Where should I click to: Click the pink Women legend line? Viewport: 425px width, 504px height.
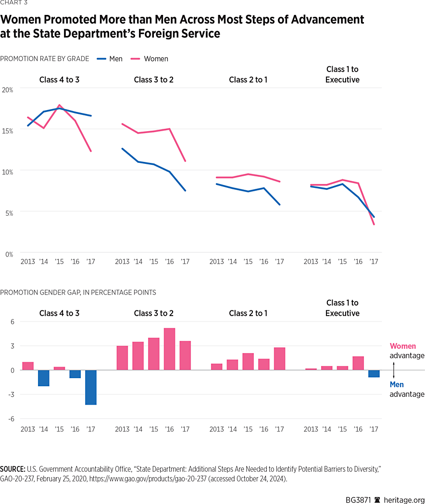click(136, 59)
